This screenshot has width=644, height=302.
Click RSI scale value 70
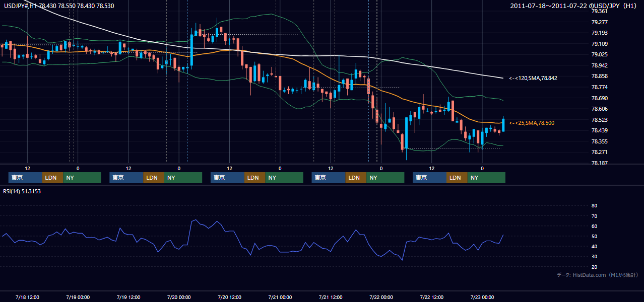(x=594, y=216)
